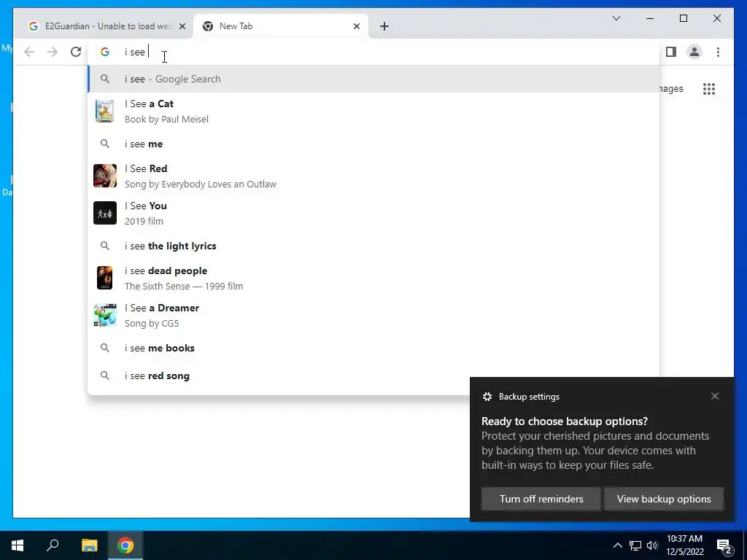Click View backup options button
The height and width of the screenshot is (560, 747).
664,499
